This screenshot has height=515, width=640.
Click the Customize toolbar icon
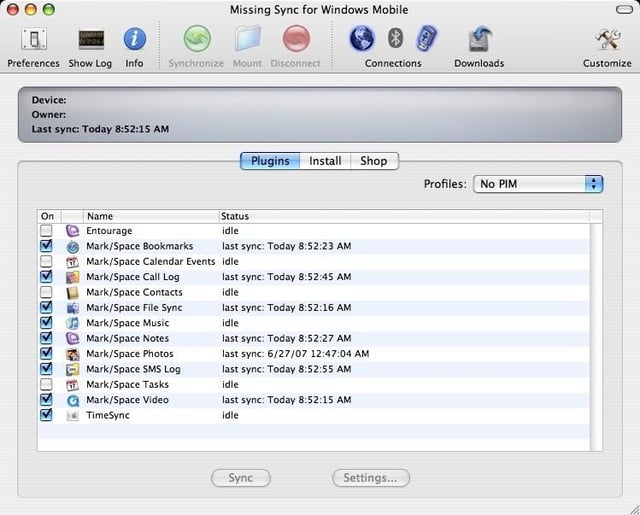tap(607, 40)
